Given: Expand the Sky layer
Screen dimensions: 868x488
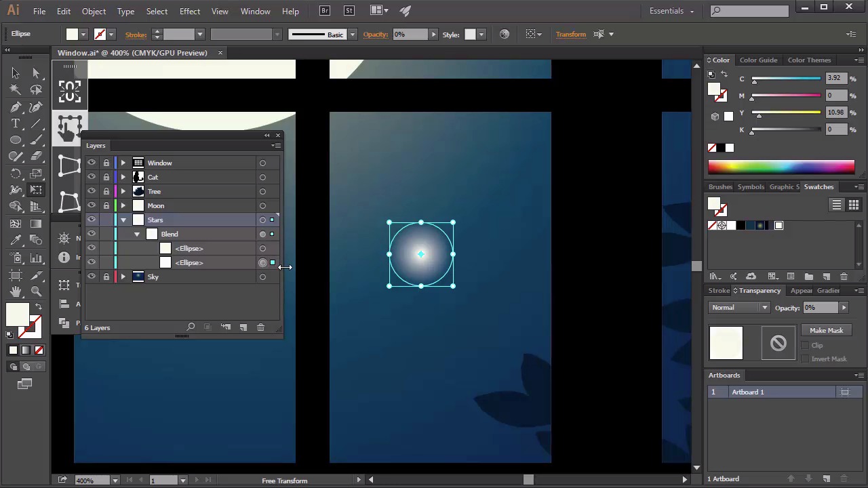Looking at the screenshot, I should tap(123, 277).
